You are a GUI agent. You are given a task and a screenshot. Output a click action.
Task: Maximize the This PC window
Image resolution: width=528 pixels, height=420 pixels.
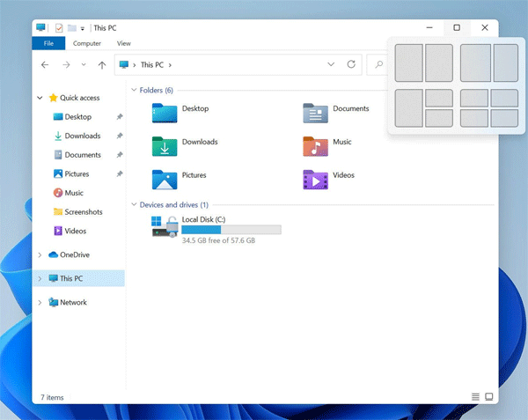coord(457,27)
